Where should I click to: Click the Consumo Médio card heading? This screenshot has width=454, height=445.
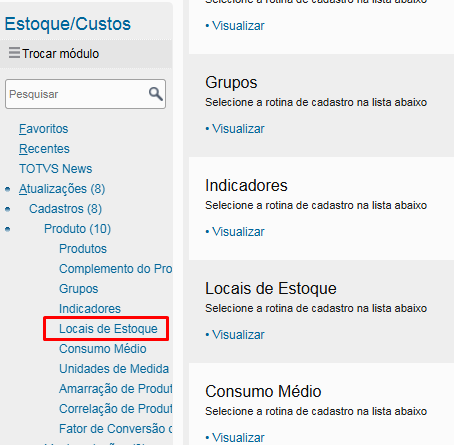pyautogui.click(x=263, y=391)
